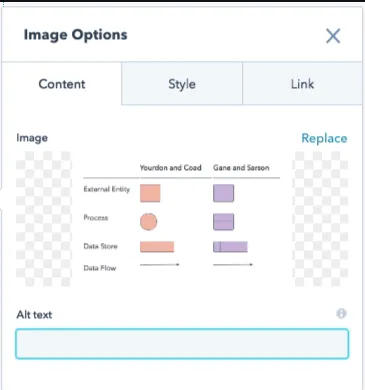Click the right transparent checkerboard area of preview
365x390 pixels.
point(320,219)
